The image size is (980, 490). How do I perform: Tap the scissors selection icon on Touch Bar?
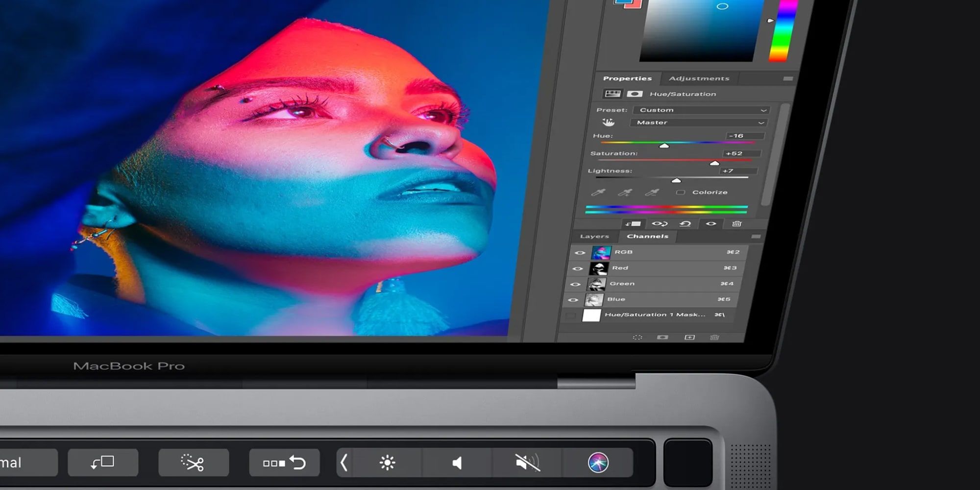pyautogui.click(x=193, y=463)
